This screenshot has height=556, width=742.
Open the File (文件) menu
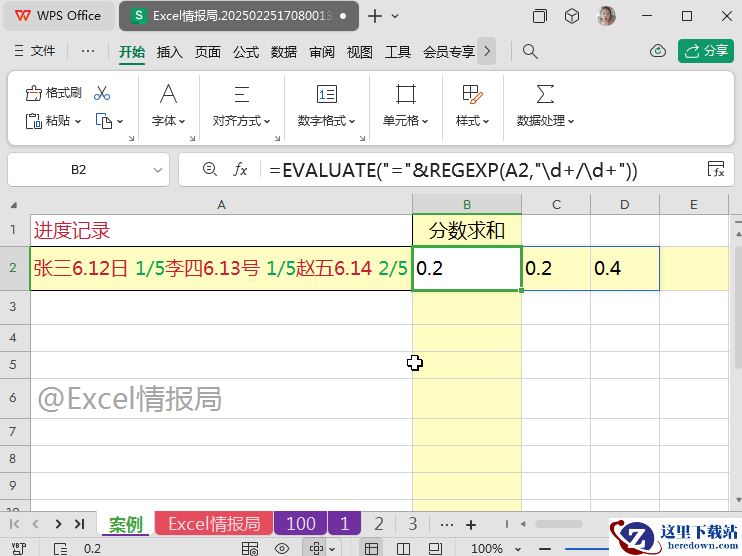[x=36, y=51]
